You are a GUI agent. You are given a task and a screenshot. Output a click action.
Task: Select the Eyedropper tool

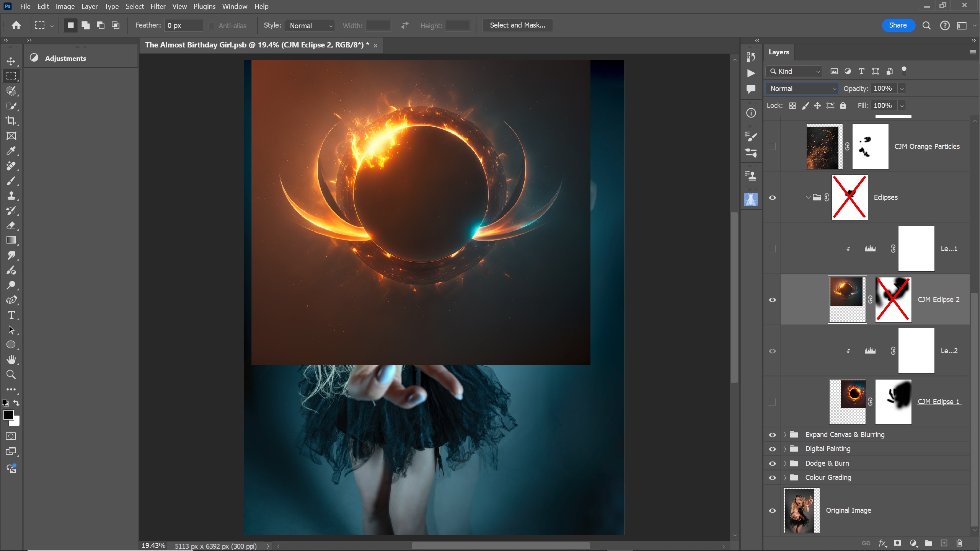click(x=11, y=151)
